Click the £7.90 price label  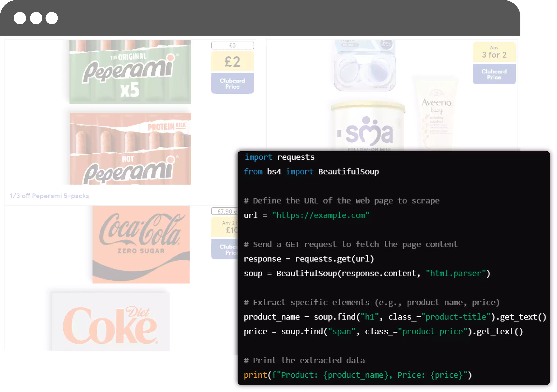click(x=224, y=211)
